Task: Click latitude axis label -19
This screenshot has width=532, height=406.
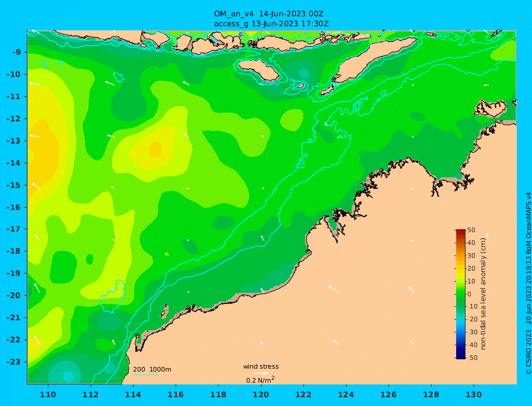Action: (x=14, y=274)
